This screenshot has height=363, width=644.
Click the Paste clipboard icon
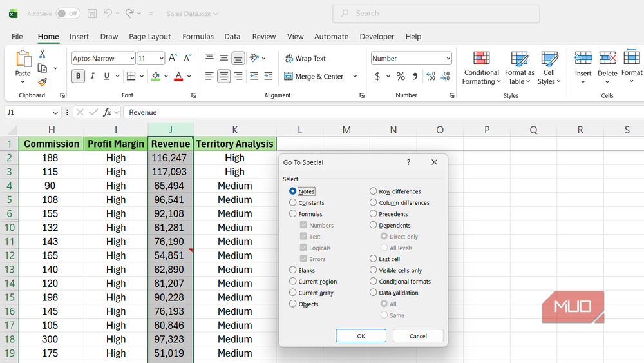coord(23,59)
